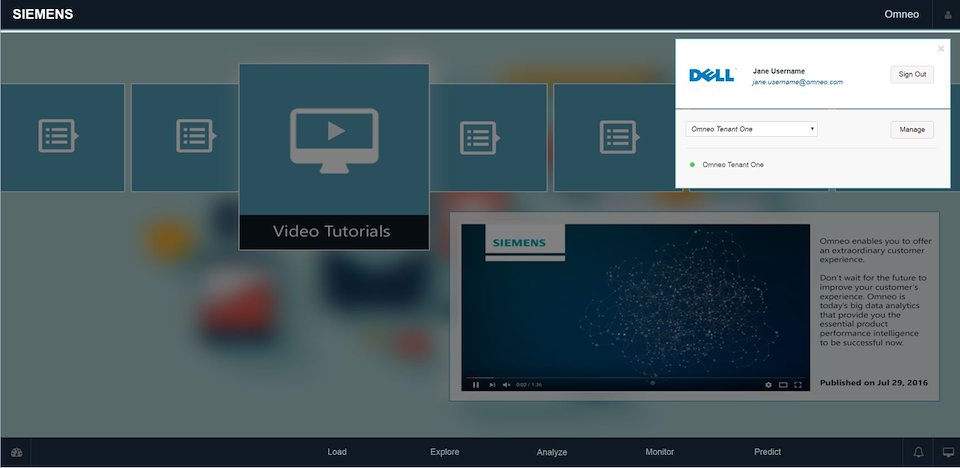Switch video to theater mode

783,385
